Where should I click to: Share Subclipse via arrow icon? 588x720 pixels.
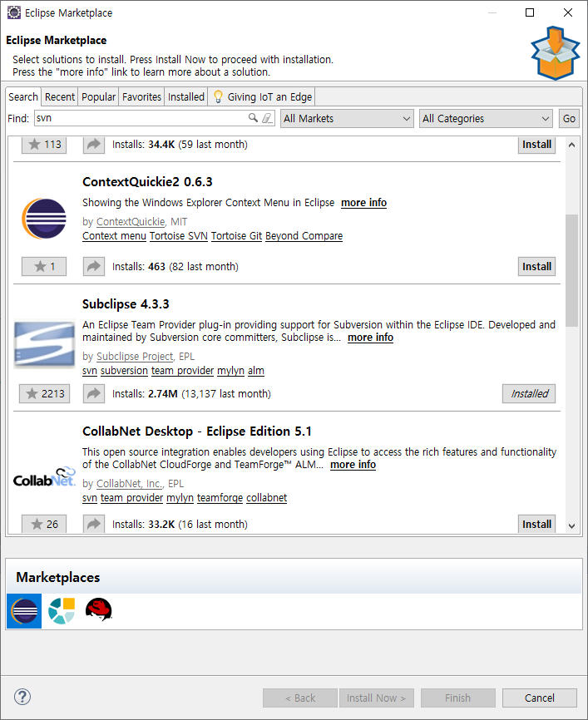tap(94, 393)
